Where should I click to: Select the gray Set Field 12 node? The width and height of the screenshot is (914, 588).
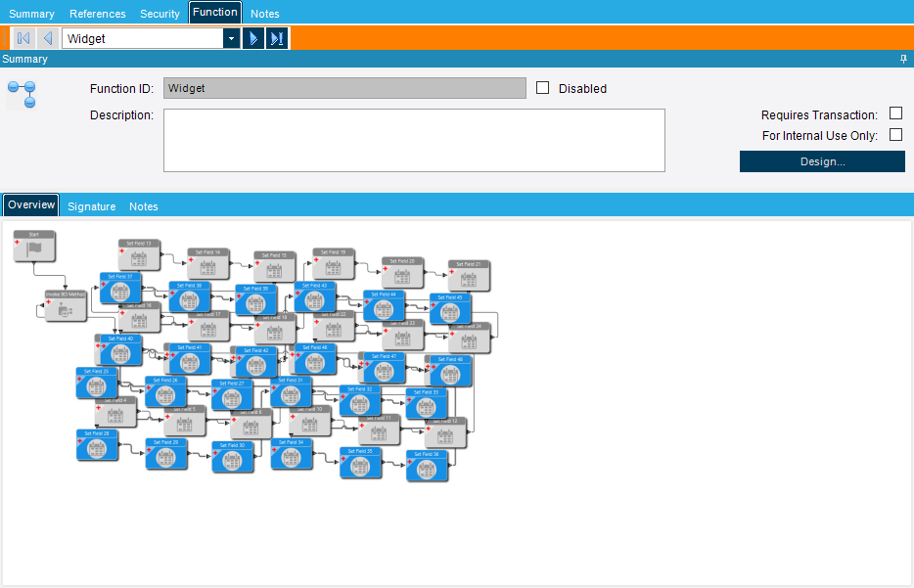445,434
